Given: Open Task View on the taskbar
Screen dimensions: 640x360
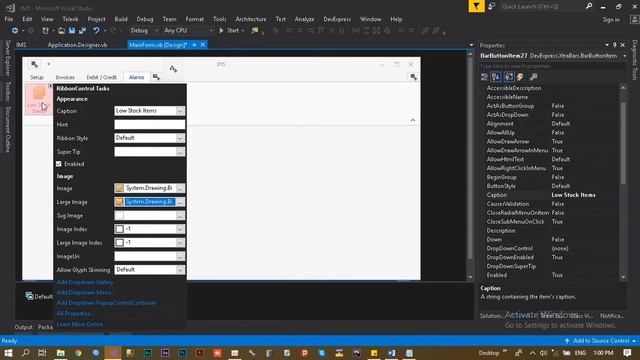Looking at the screenshot, I should 42,353.
